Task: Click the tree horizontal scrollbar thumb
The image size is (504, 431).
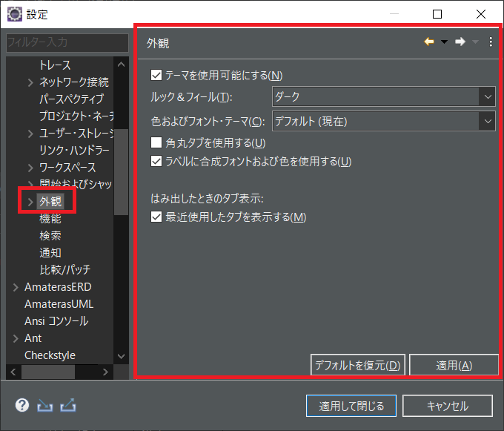Action: [x=48, y=372]
